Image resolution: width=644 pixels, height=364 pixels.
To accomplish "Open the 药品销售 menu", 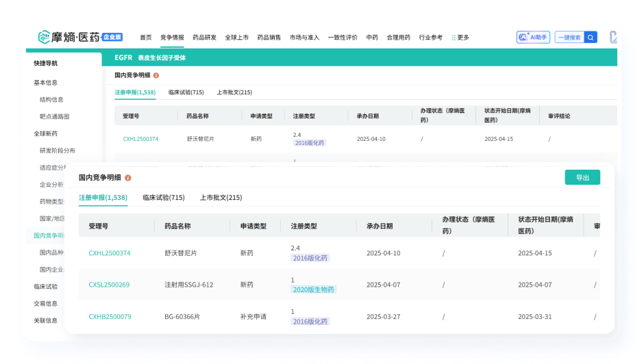I will [269, 38].
